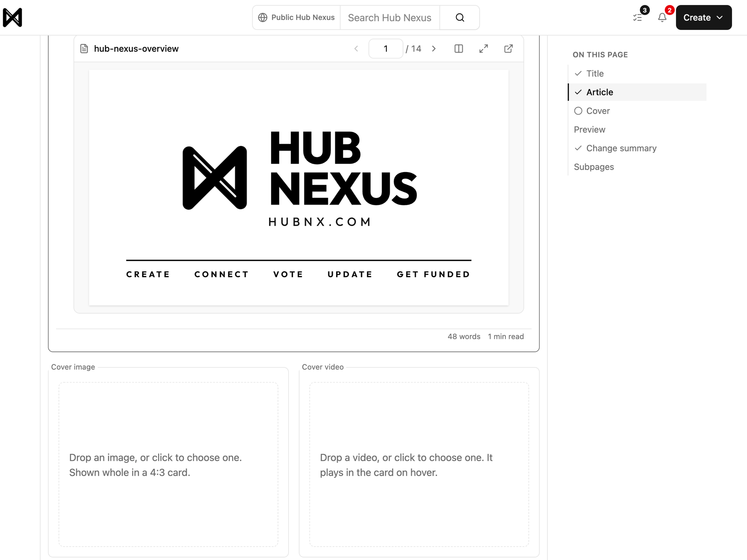Viewport: 747px width, 560px height.
Task: Go to the next document page
Action: 434,49
